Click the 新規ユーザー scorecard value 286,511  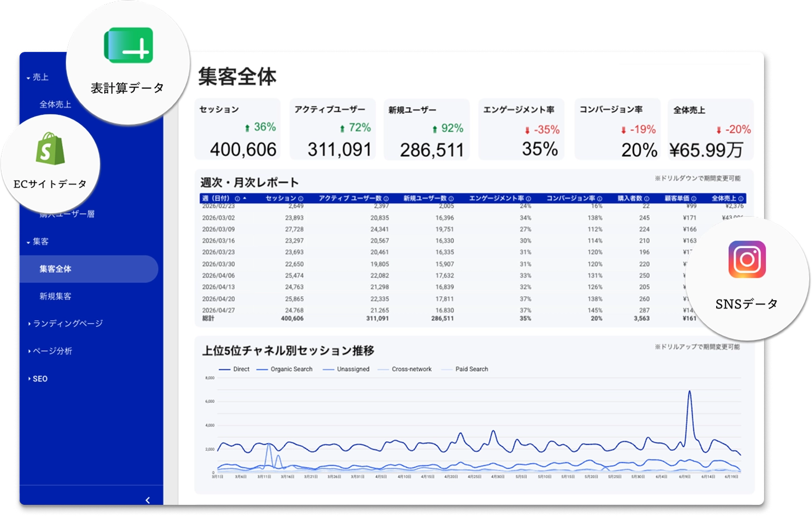pos(432,150)
